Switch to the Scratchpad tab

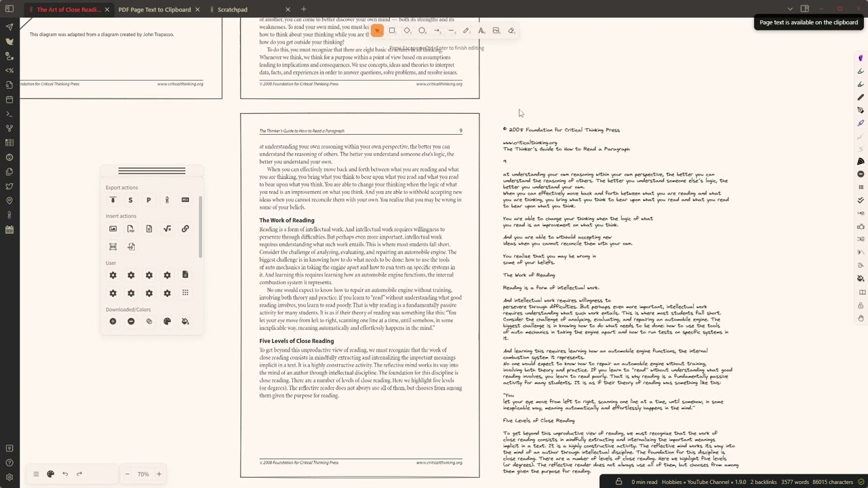pos(233,9)
